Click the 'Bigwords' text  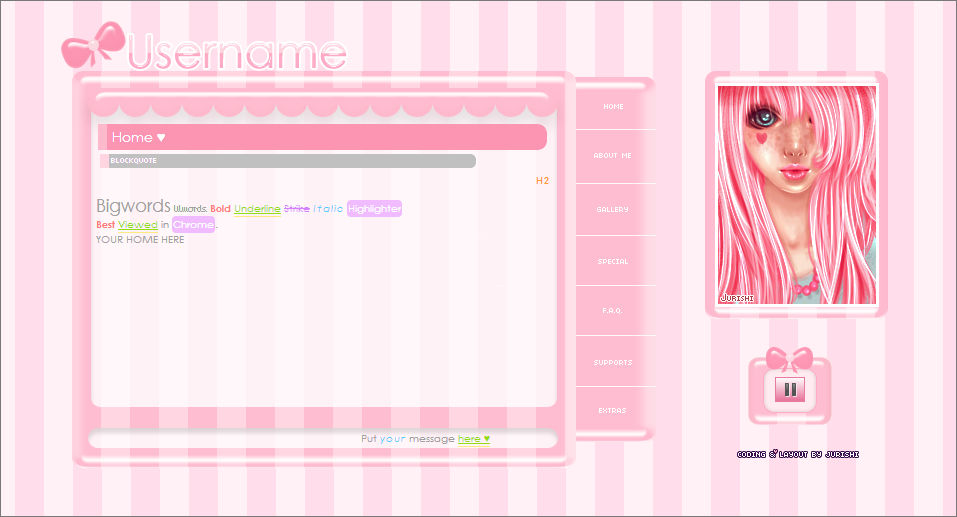(x=133, y=206)
